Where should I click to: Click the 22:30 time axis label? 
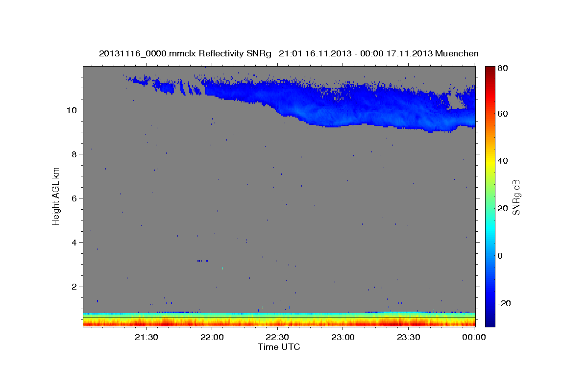277,337
